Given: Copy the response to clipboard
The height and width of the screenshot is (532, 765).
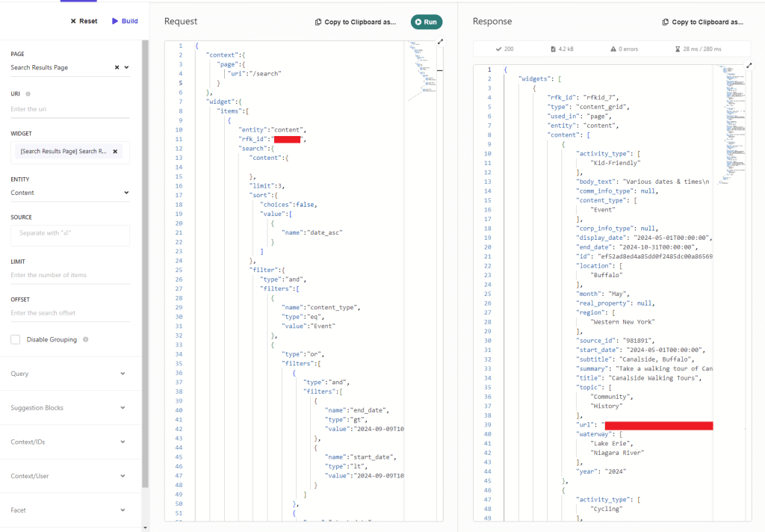Looking at the screenshot, I should coord(703,22).
